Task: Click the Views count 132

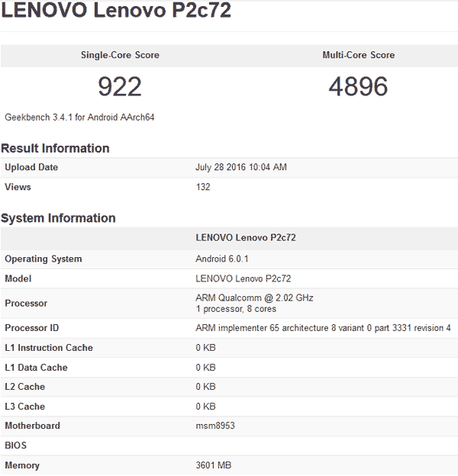Action: 203,187
